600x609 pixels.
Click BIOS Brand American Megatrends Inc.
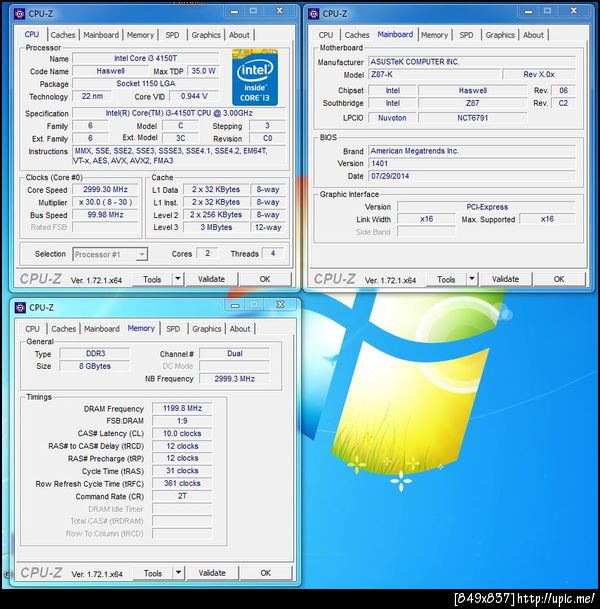(472, 151)
